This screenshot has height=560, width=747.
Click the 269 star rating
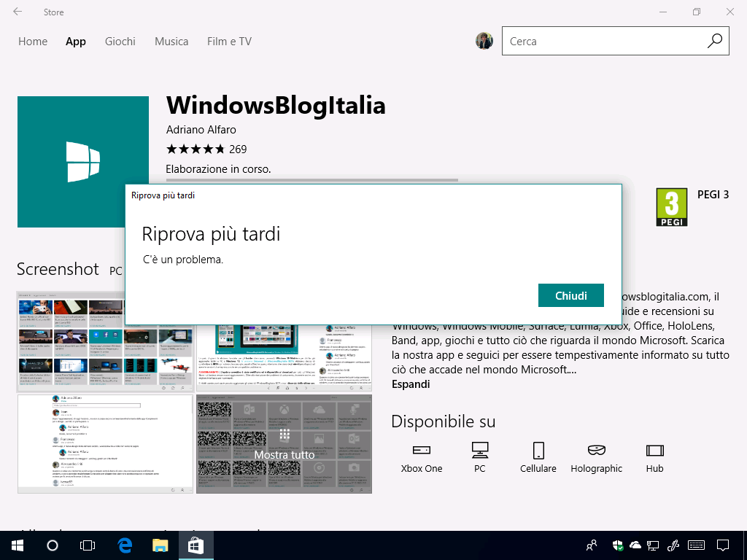pyautogui.click(x=206, y=149)
